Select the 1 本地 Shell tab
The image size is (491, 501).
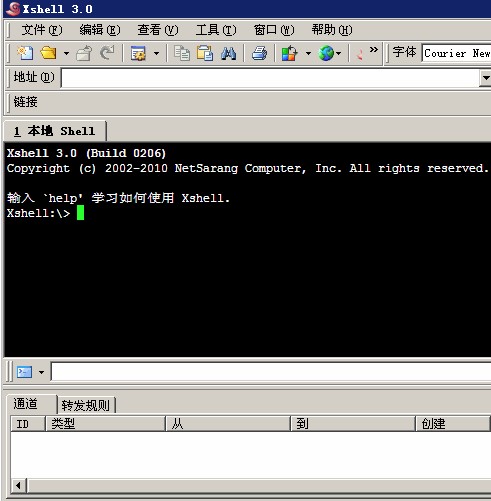(55, 131)
